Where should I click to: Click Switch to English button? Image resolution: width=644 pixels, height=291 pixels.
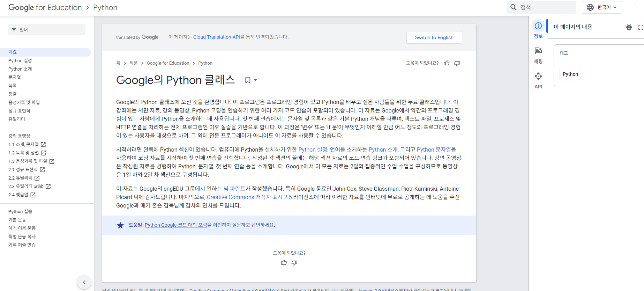(434, 37)
